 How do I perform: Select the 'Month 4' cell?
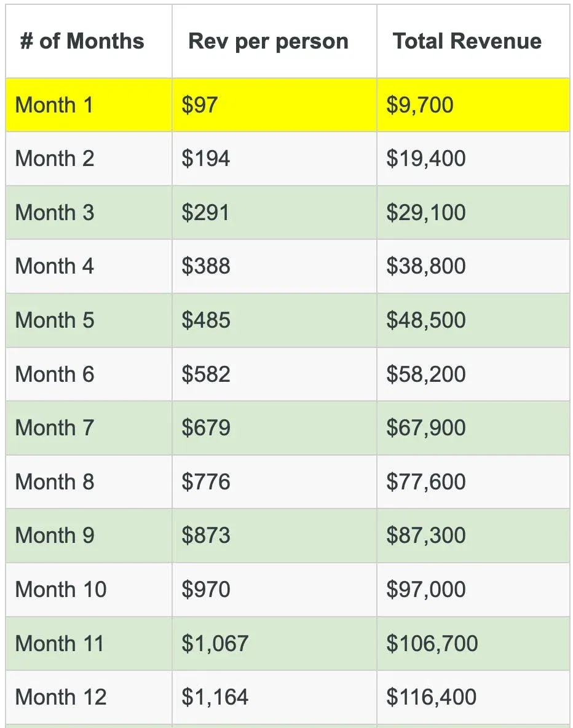point(89,266)
